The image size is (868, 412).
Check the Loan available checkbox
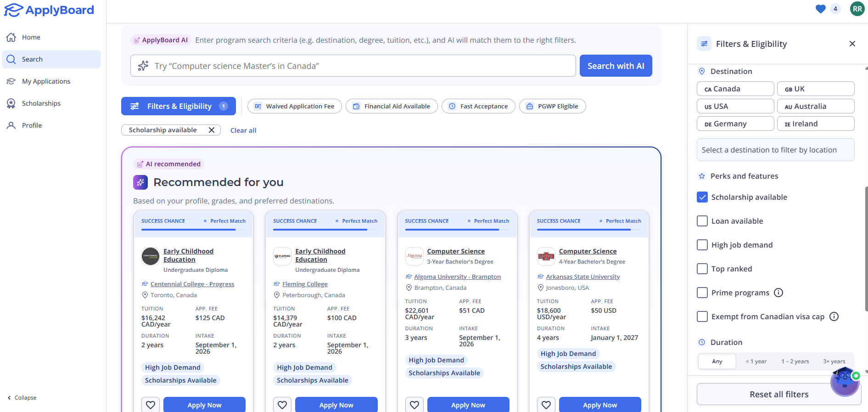pyautogui.click(x=702, y=221)
